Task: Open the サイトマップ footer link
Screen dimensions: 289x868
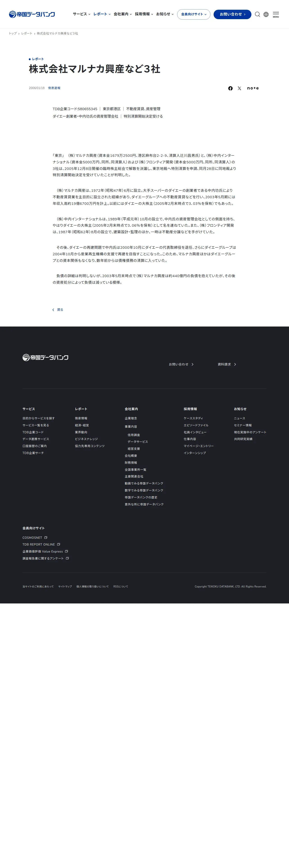Action: tap(65, 586)
